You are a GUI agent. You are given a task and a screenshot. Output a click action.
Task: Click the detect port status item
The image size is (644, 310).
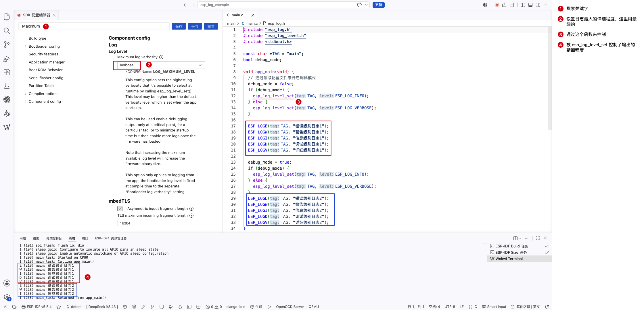[x=74, y=307]
